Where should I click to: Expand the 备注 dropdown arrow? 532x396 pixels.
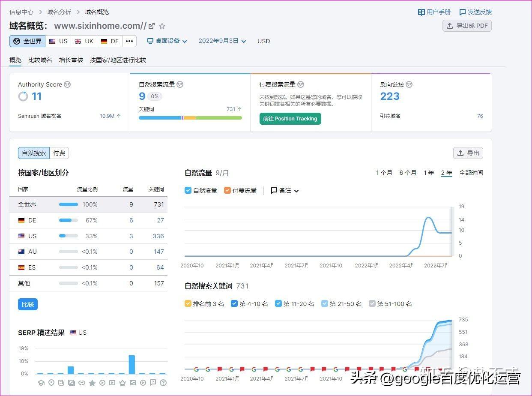(296, 191)
